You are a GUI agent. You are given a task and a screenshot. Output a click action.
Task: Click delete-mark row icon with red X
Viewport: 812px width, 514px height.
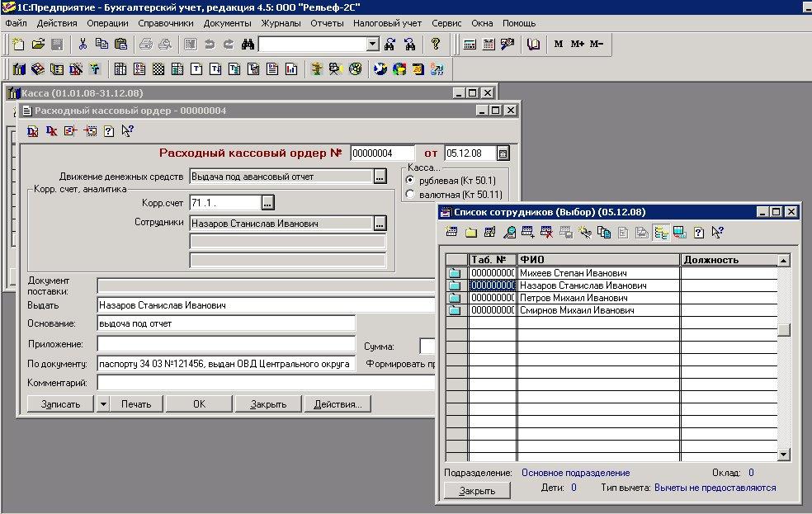point(547,233)
